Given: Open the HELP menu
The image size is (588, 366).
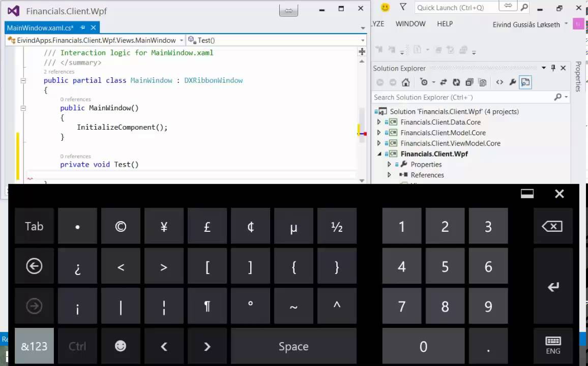Looking at the screenshot, I should 445,23.
